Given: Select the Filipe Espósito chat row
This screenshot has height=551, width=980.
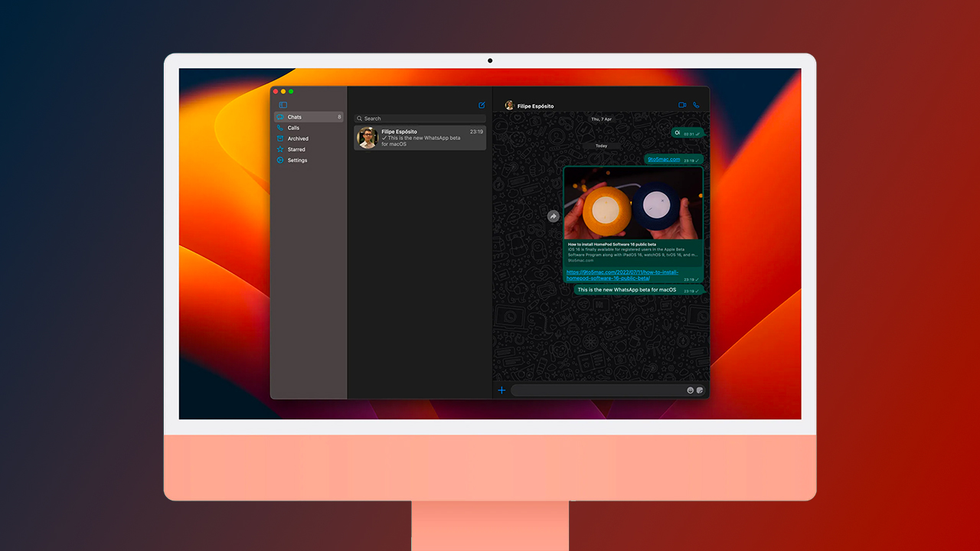Looking at the screenshot, I should click(x=420, y=138).
